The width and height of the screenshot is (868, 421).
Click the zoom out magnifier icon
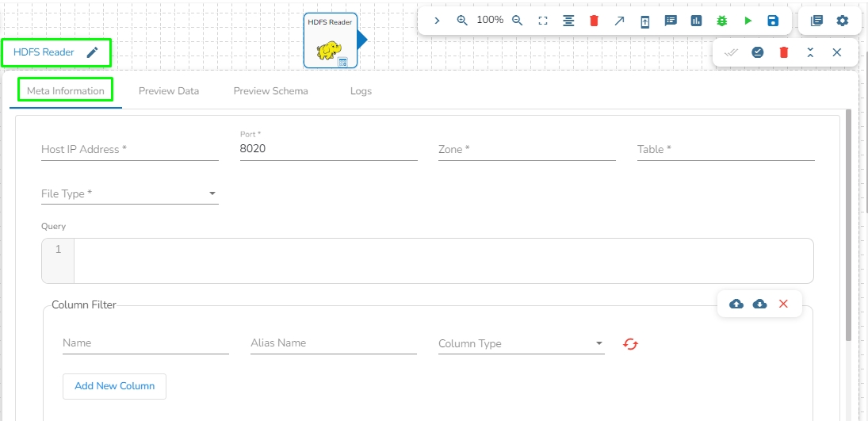518,21
